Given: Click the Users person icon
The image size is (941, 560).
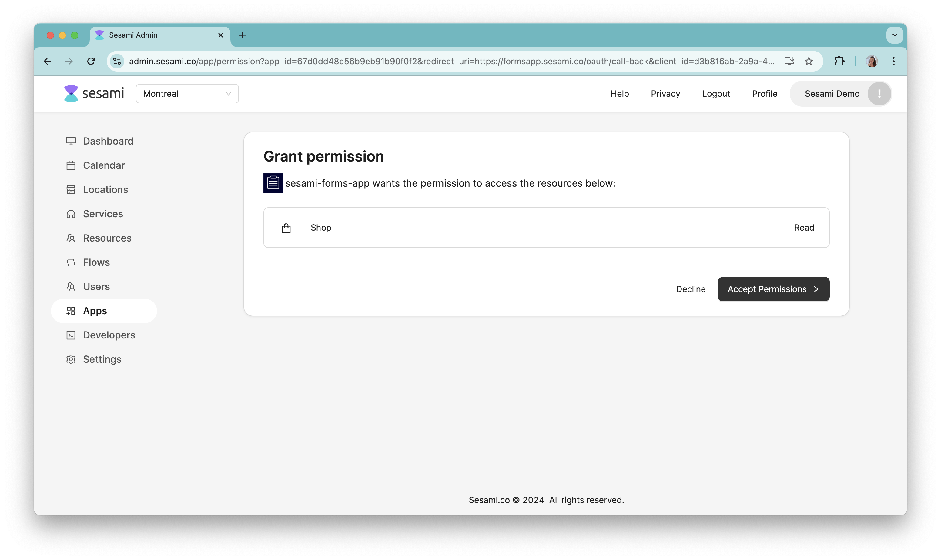Looking at the screenshot, I should (x=71, y=286).
